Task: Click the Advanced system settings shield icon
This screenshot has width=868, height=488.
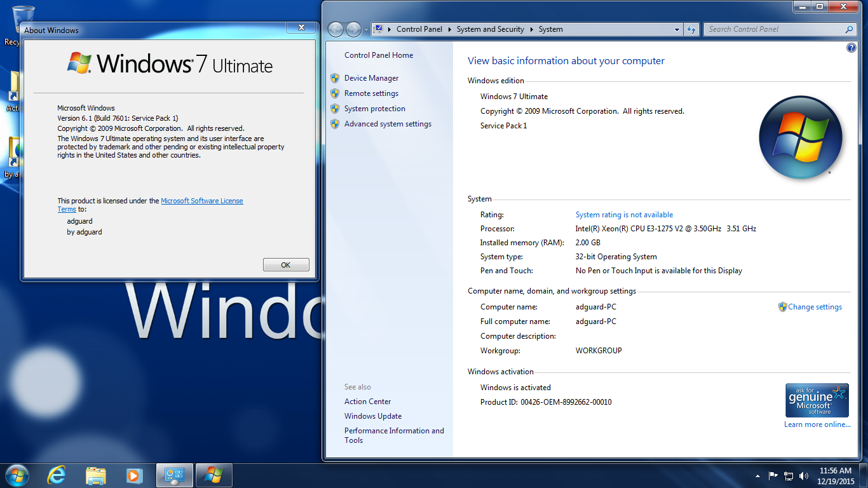Action: [x=335, y=124]
